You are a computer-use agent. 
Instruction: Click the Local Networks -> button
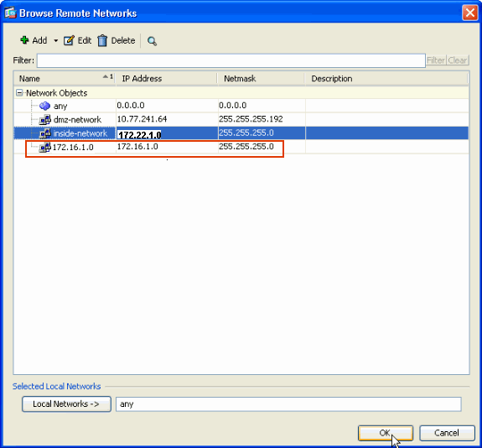pyautogui.click(x=66, y=404)
